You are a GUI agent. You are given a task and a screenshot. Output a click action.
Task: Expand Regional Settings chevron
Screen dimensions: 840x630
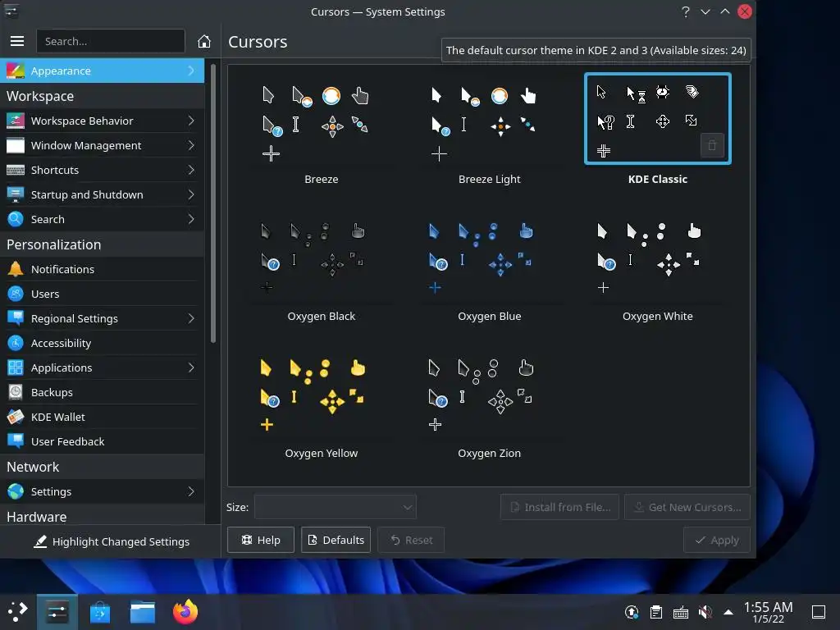coord(191,318)
